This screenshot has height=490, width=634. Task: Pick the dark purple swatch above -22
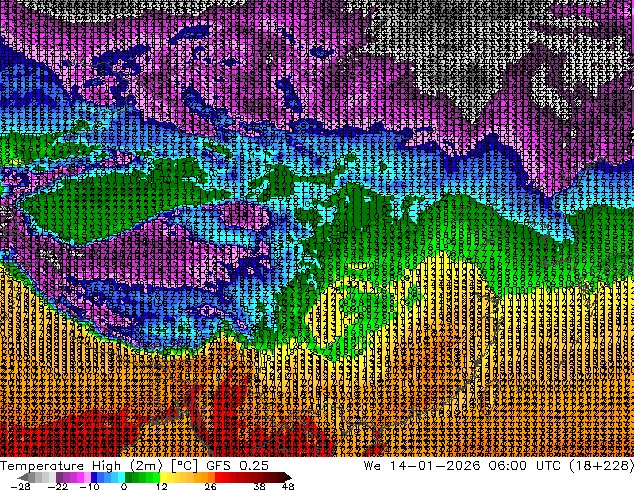pyautogui.click(x=59, y=477)
